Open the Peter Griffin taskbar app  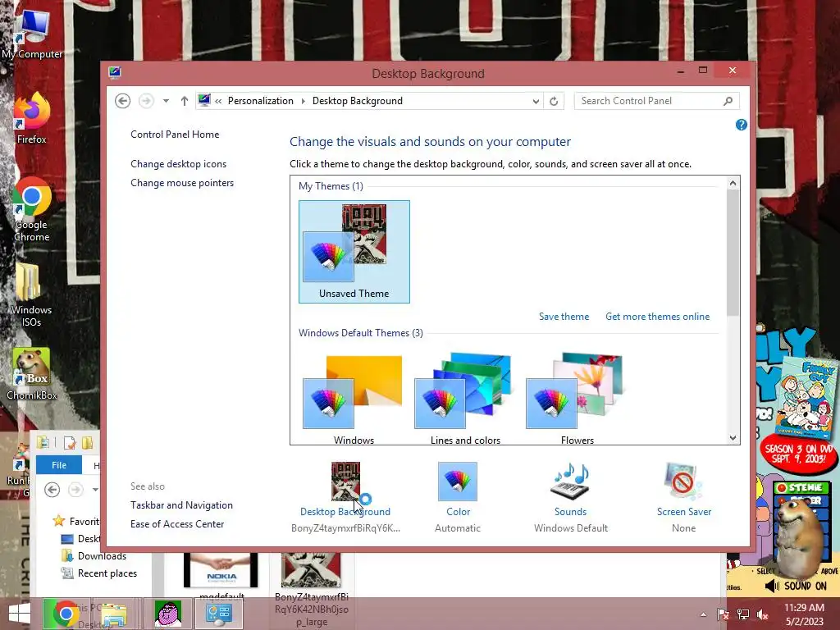167,614
